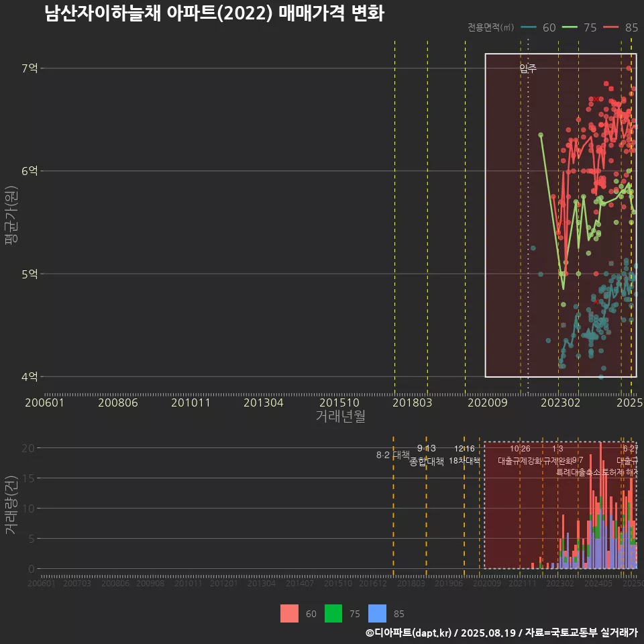Select 201612 on the volume chart axis
The width and height of the screenshot is (644, 644).
point(373,583)
